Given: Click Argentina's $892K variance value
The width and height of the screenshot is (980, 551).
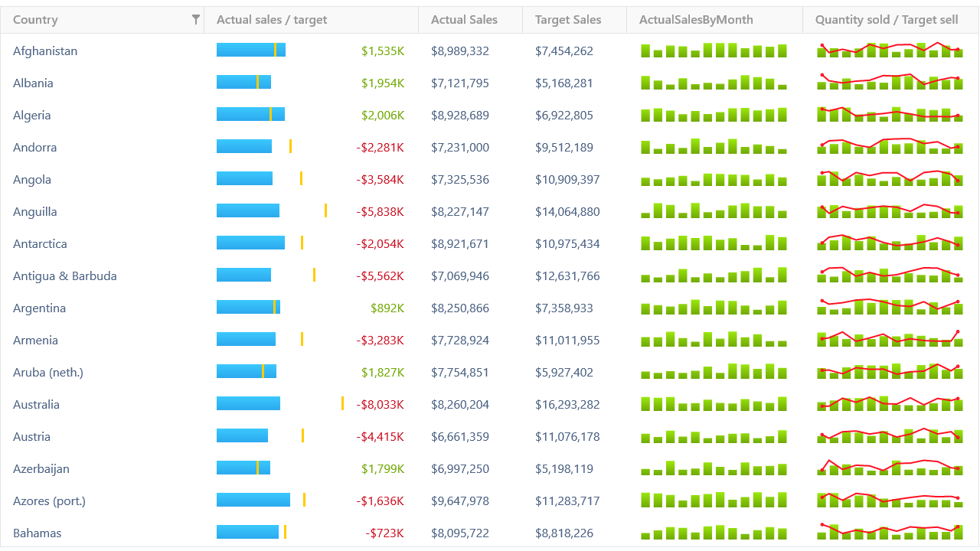Looking at the screenshot, I should (x=387, y=308).
